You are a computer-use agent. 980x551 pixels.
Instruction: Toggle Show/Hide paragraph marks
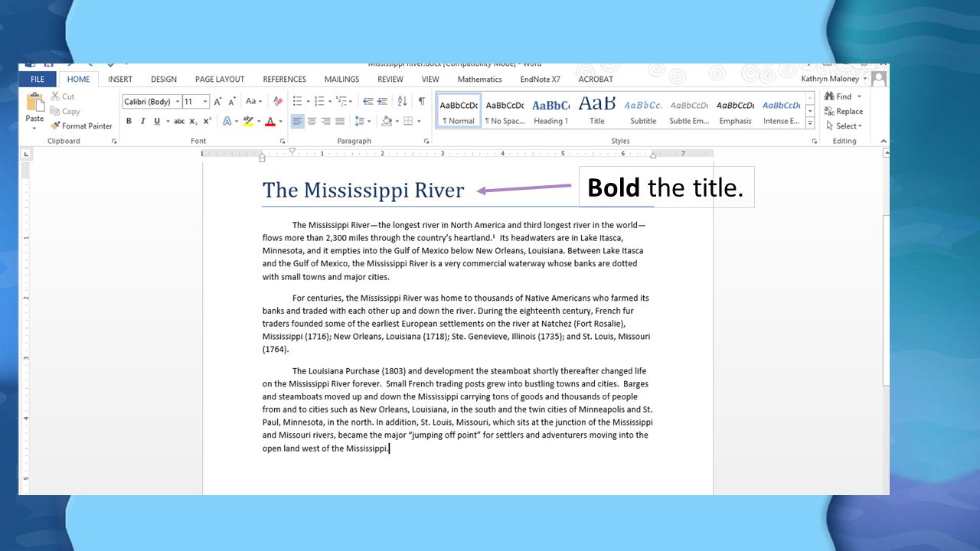[x=421, y=101]
